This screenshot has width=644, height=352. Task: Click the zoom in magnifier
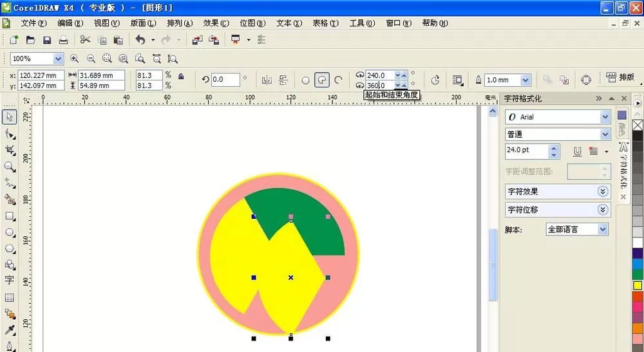tap(74, 59)
